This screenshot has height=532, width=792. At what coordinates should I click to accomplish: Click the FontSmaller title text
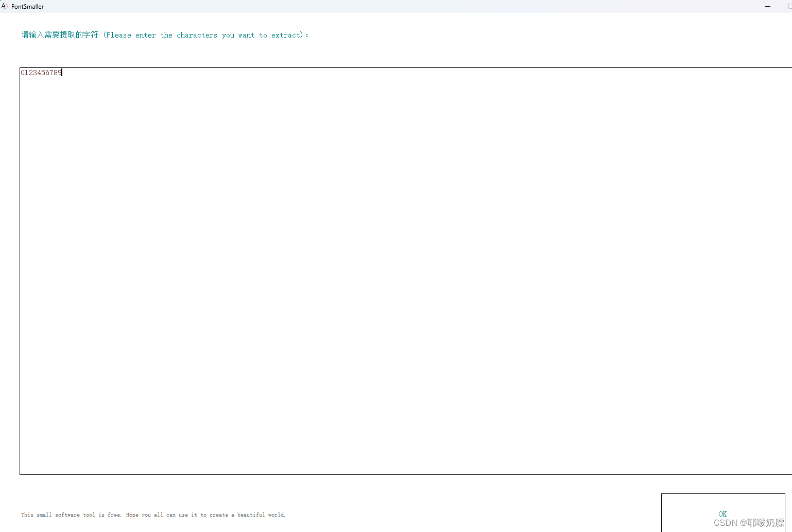pos(27,7)
